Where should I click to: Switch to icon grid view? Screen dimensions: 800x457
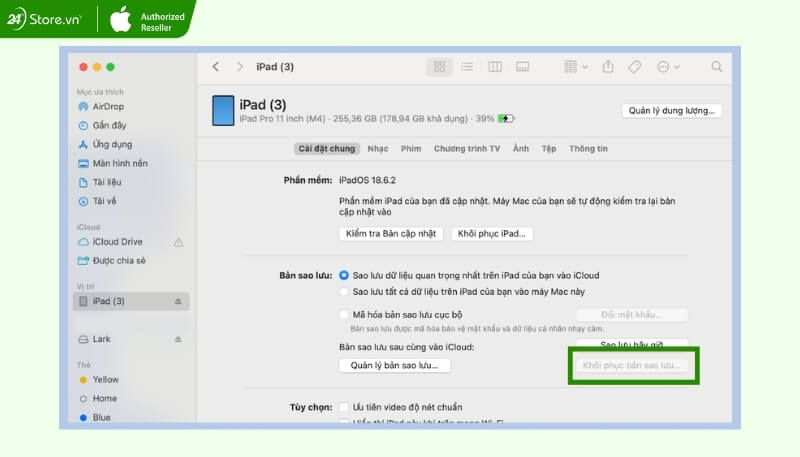point(439,67)
